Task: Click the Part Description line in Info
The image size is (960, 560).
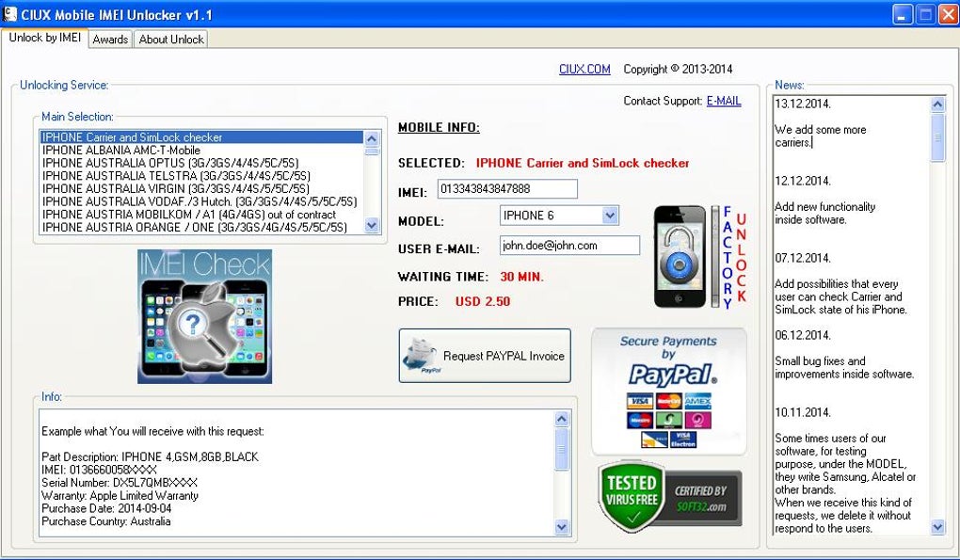Action: coord(150,456)
